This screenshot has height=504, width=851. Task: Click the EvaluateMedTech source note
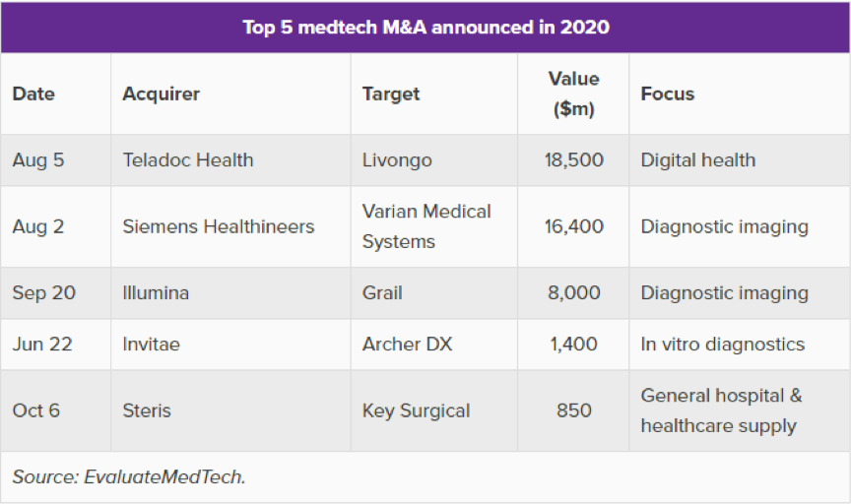click(129, 477)
